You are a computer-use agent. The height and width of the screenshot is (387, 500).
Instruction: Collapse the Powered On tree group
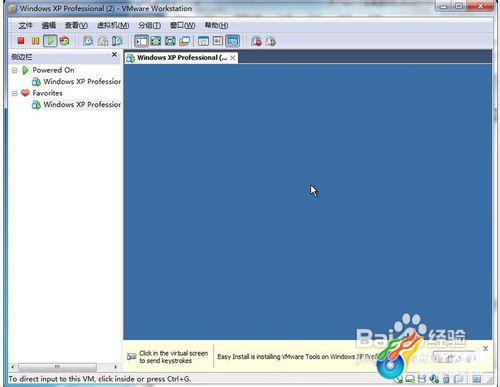(15, 70)
